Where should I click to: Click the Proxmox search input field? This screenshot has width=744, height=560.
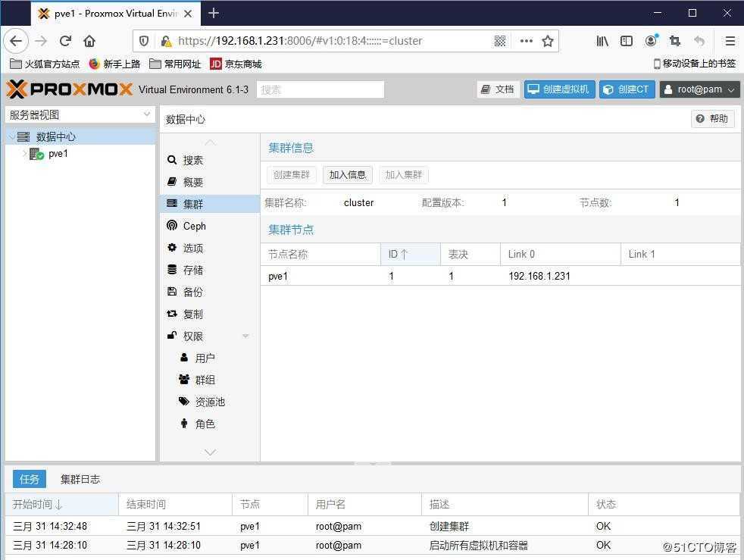point(320,89)
